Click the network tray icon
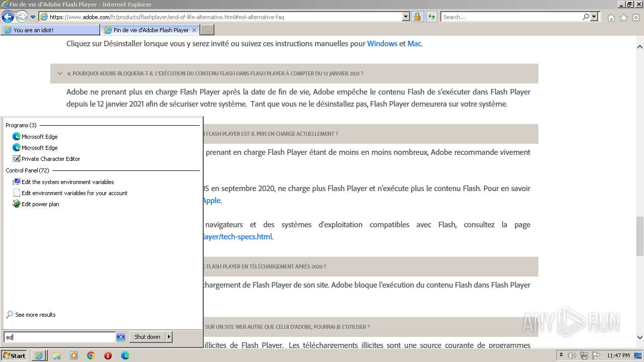The width and height of the screenshot is (644, 362). click(x=583, y=355)
